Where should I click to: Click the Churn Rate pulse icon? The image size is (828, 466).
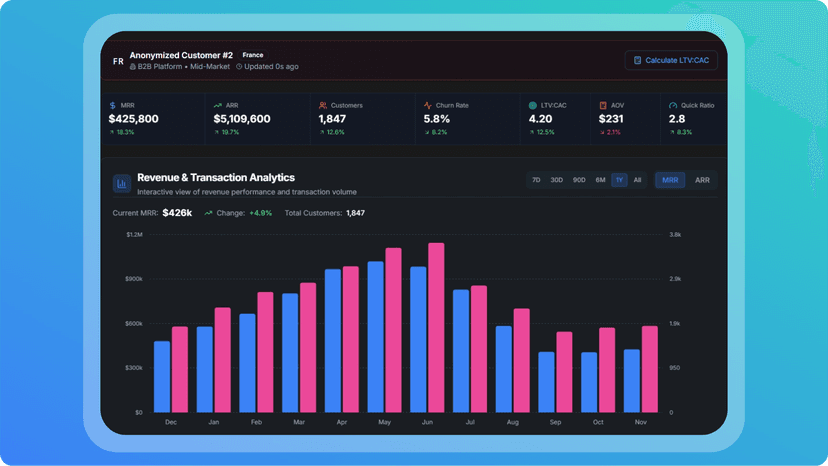(428, 106)
